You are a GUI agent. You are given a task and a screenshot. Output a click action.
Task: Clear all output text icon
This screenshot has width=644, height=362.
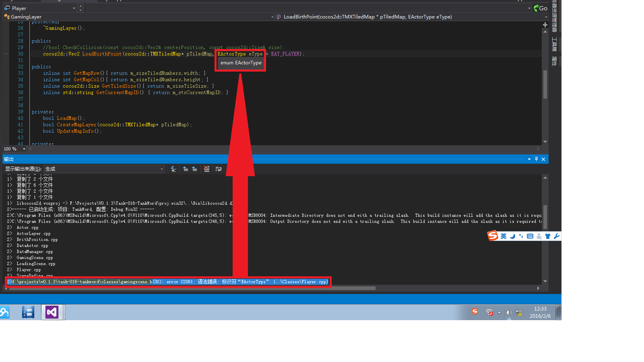[x=206, y=169]
